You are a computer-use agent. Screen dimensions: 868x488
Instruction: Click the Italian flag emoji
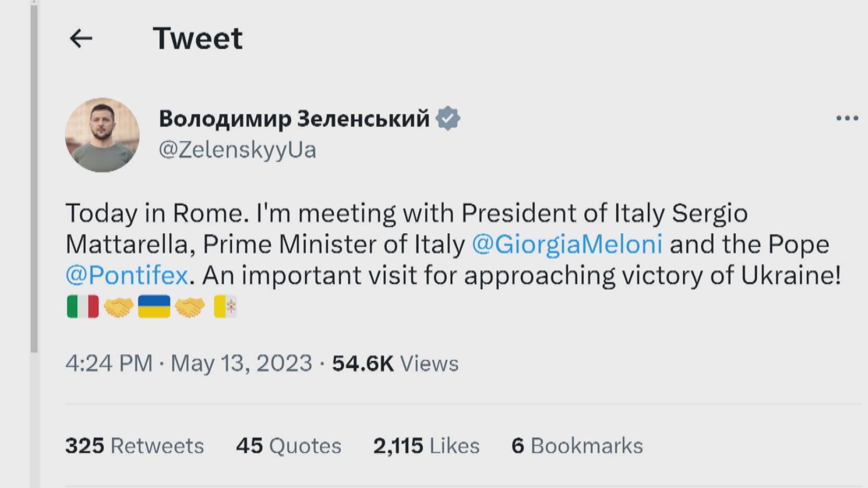(83, 307)
